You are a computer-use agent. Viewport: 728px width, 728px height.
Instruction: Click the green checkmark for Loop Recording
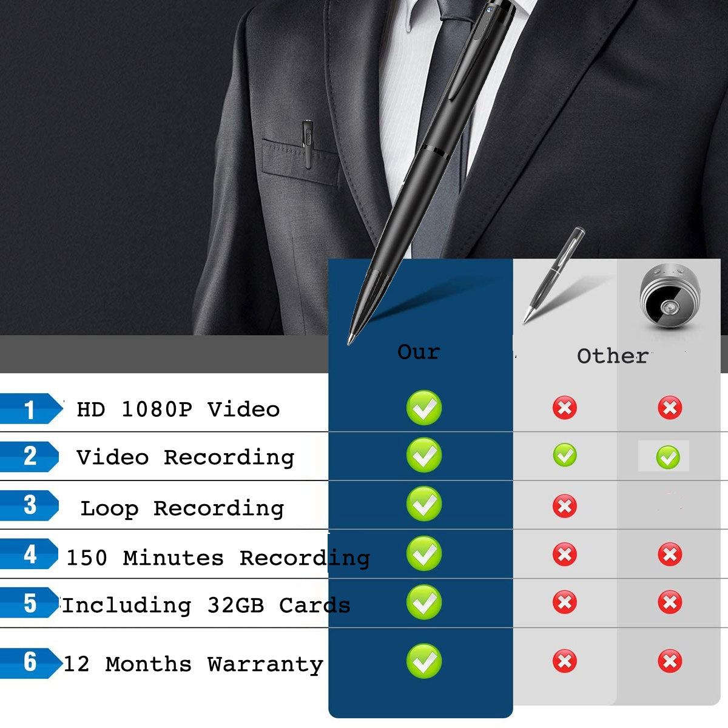click(x=424, y=504)
